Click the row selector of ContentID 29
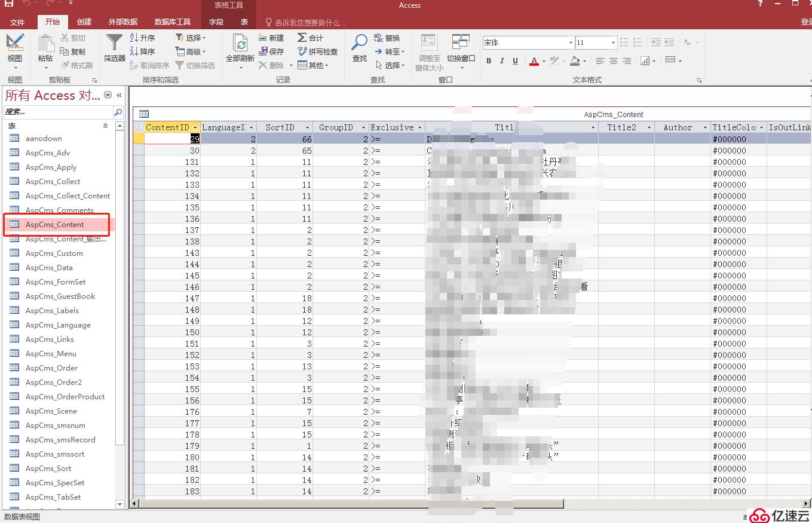The width and height of the screenshot is (812, 523). (139, 139)
